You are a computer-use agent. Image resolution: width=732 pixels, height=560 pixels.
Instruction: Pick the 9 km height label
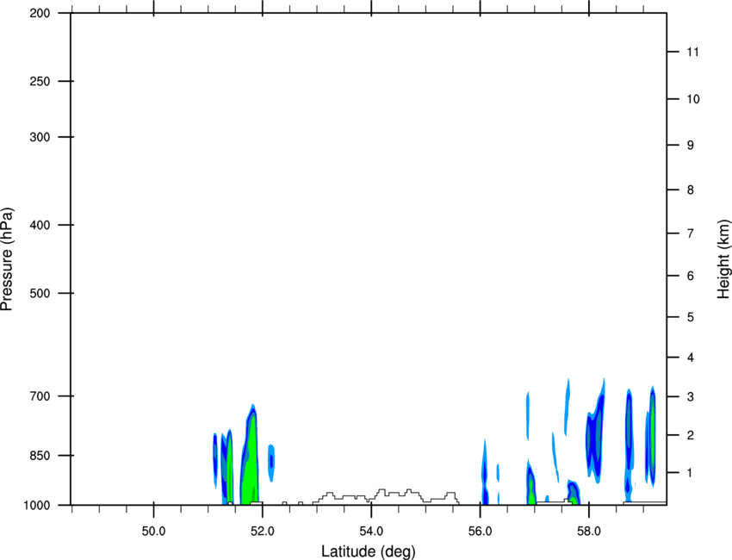pyautogui.click(x=691, y=146)
